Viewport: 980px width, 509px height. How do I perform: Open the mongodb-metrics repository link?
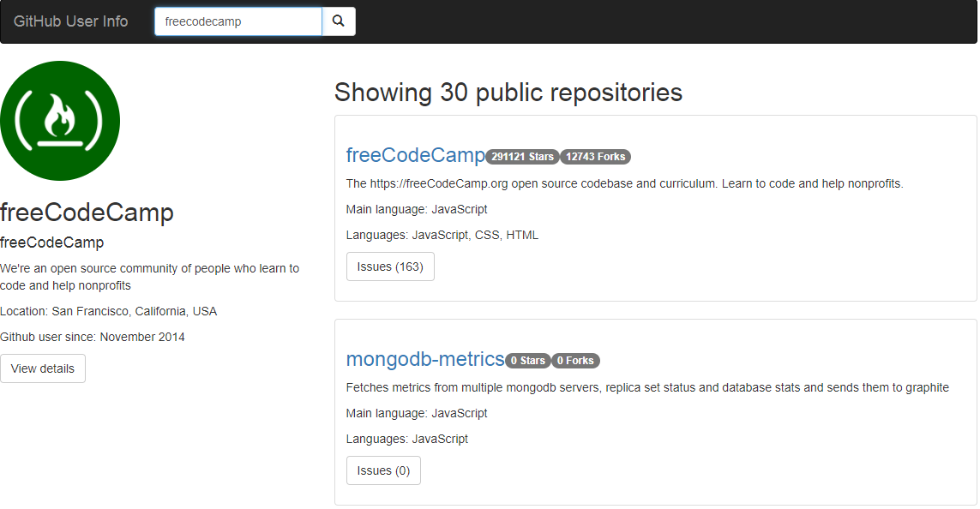pos(425,359)
